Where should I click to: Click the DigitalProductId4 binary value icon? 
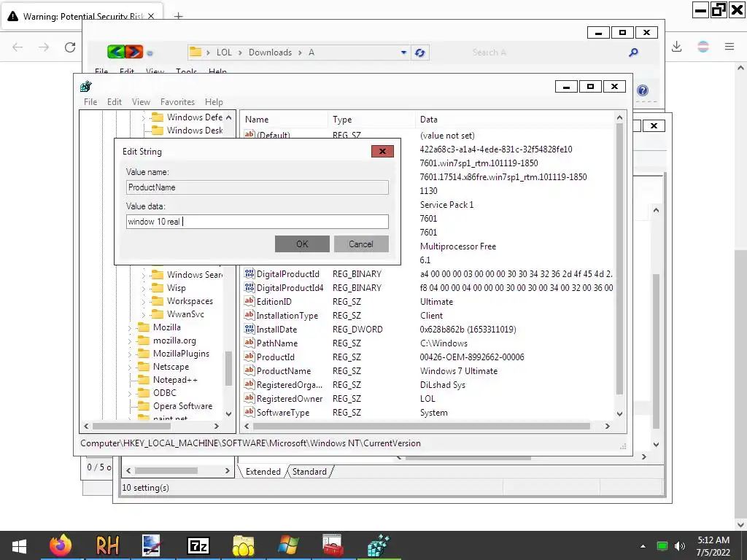(x=249, y=287)
